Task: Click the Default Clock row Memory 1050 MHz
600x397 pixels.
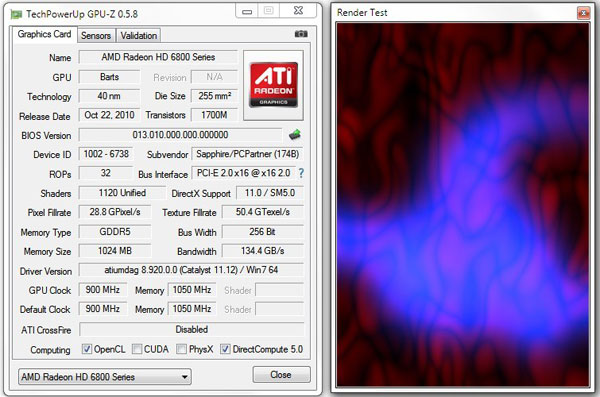Action: [192, 309]
